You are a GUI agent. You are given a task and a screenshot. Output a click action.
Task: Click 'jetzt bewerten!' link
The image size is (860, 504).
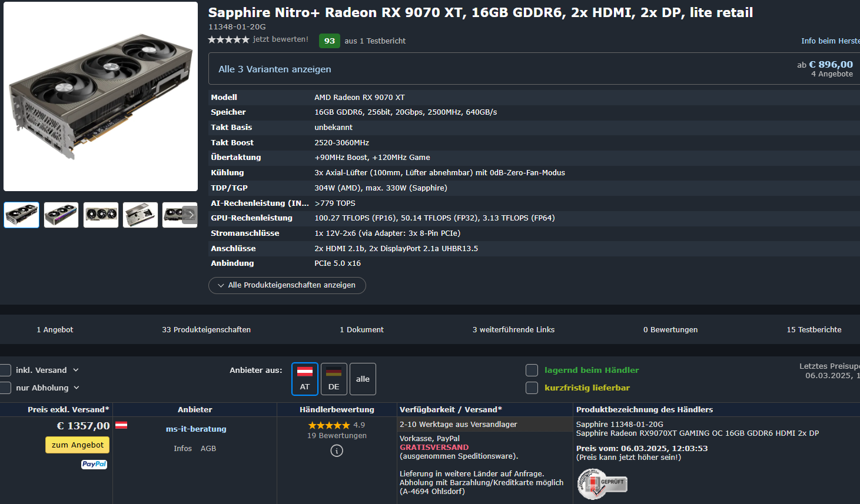coord(281,39)
